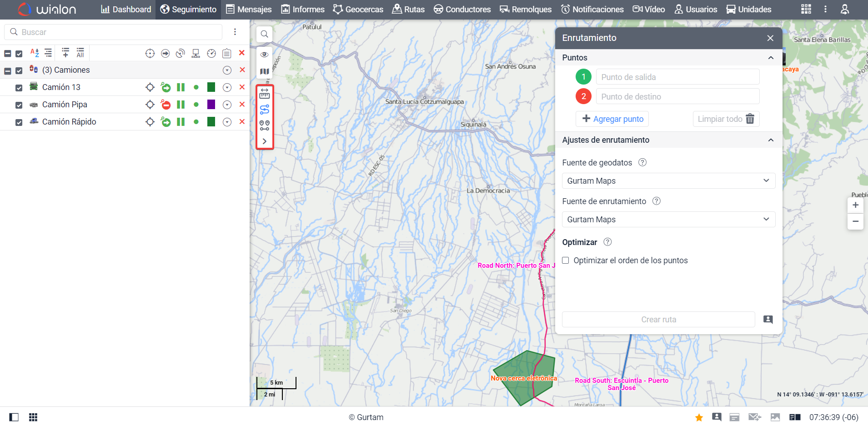Click the Punto de salida input field

pos(677,77)
